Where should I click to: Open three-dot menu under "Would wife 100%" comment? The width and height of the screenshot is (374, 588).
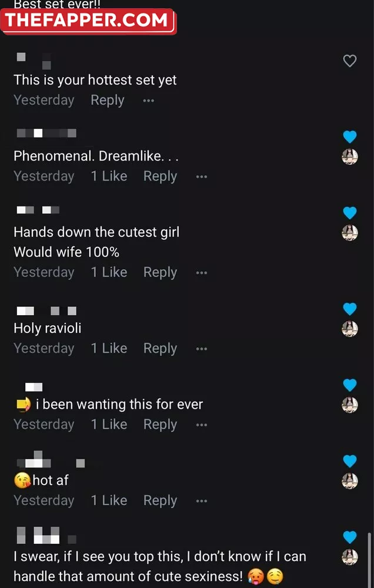coord(202,273)
